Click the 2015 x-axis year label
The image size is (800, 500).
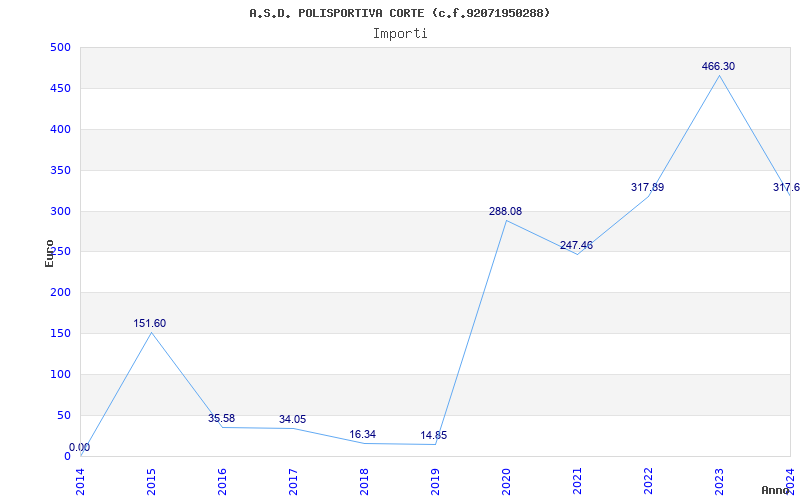[x=151, y=481]
